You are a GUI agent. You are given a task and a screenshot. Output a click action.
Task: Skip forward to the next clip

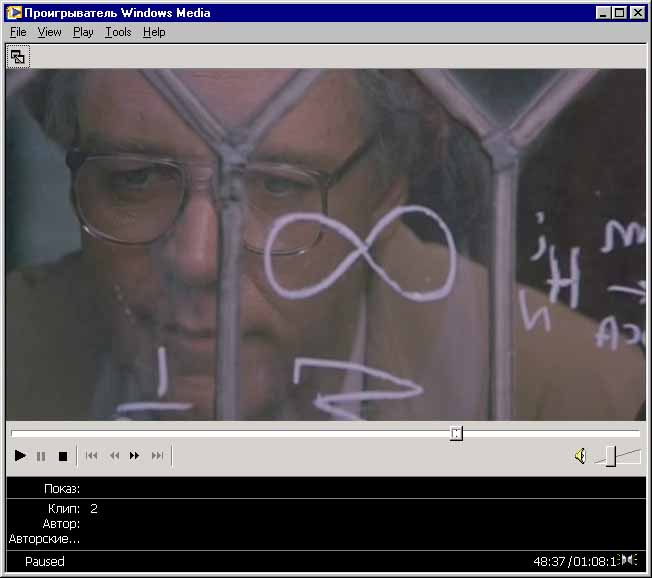click(157, 456)
